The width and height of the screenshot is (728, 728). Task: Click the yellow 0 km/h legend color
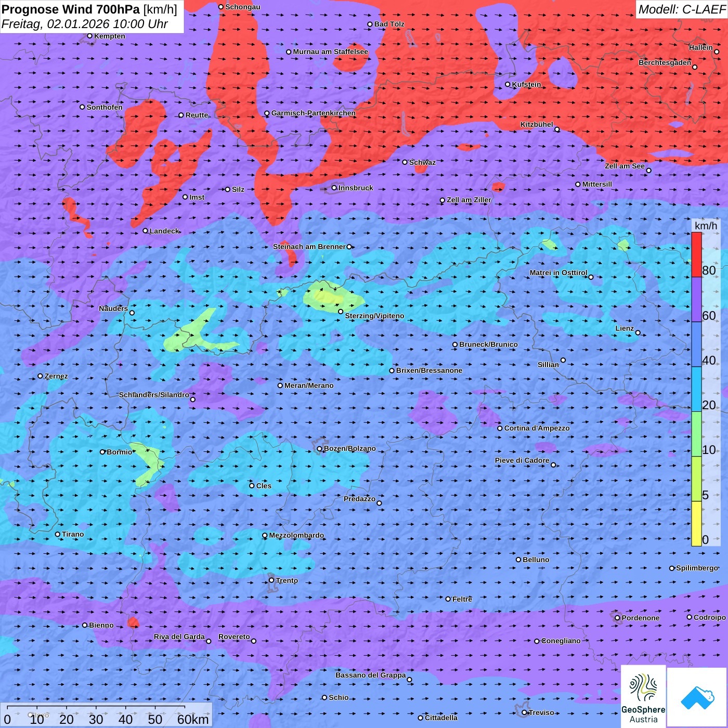point(696,524)
